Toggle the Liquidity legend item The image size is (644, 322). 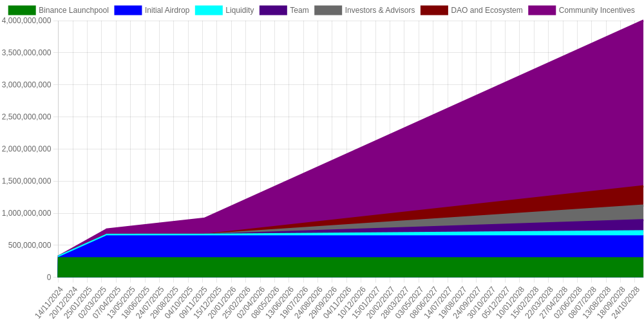[225, 10]
